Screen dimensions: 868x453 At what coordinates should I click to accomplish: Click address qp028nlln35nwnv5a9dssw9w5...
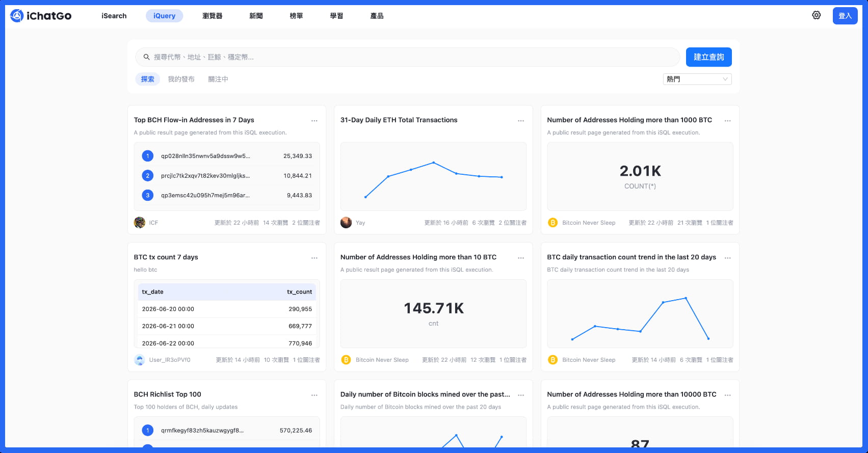point(205,156)
